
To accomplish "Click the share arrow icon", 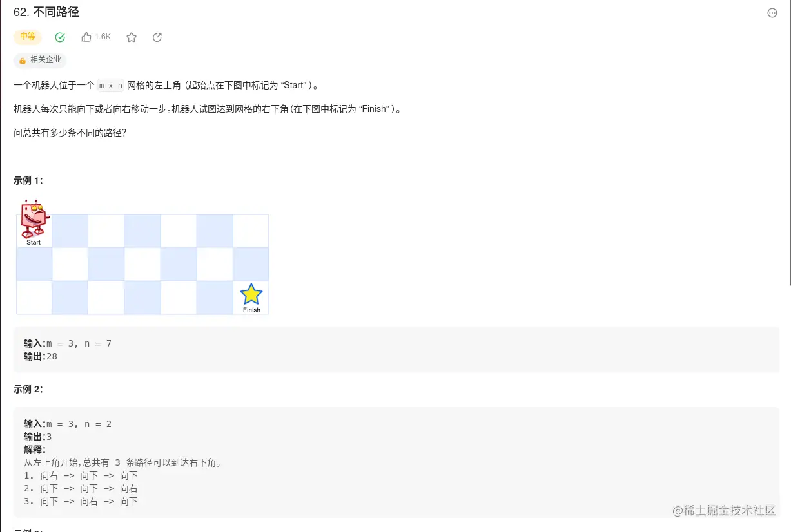I will coord(157,37).
